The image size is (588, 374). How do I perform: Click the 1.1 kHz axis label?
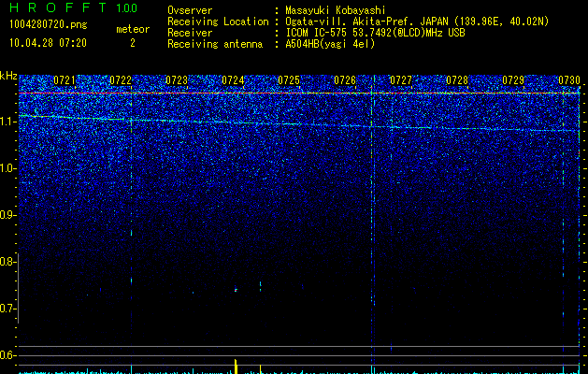7,122
